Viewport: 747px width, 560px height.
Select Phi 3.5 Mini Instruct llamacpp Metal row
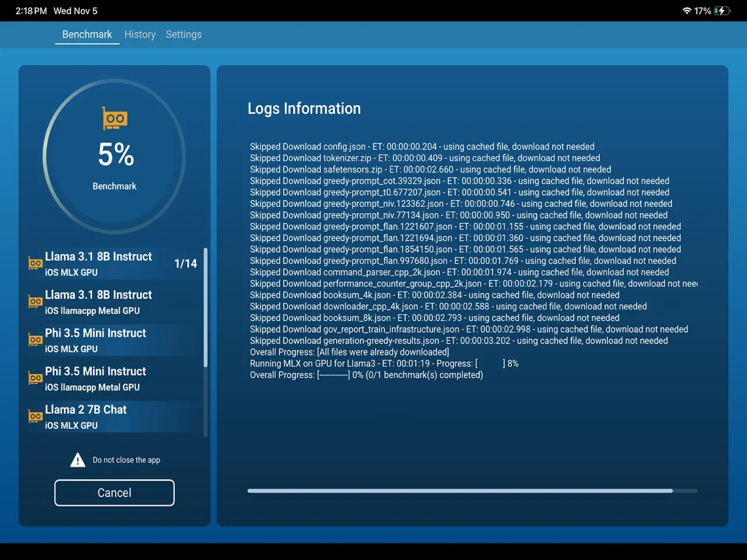point(115,379)
